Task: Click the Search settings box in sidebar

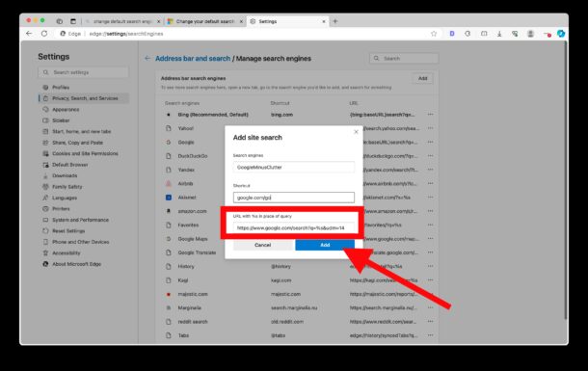Action: [83, 72]
